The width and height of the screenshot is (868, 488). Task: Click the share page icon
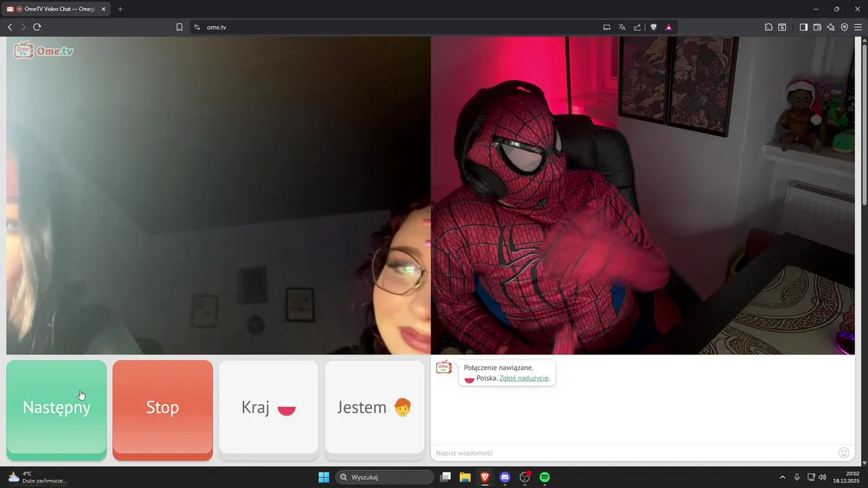click(x=637, y=27)
